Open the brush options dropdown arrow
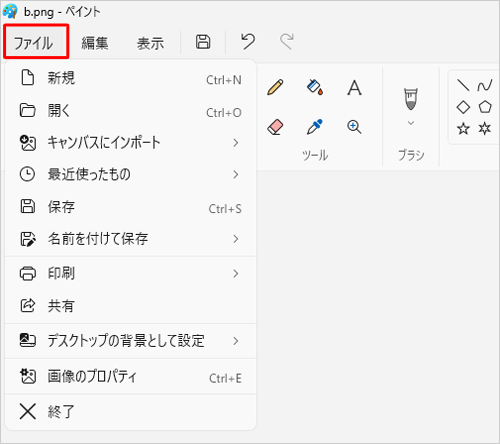500x444 pixels. 411,123
